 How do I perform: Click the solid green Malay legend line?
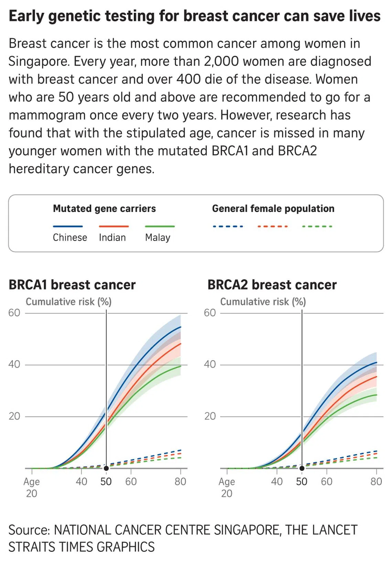pyautogui.click(x=160, y=227)
